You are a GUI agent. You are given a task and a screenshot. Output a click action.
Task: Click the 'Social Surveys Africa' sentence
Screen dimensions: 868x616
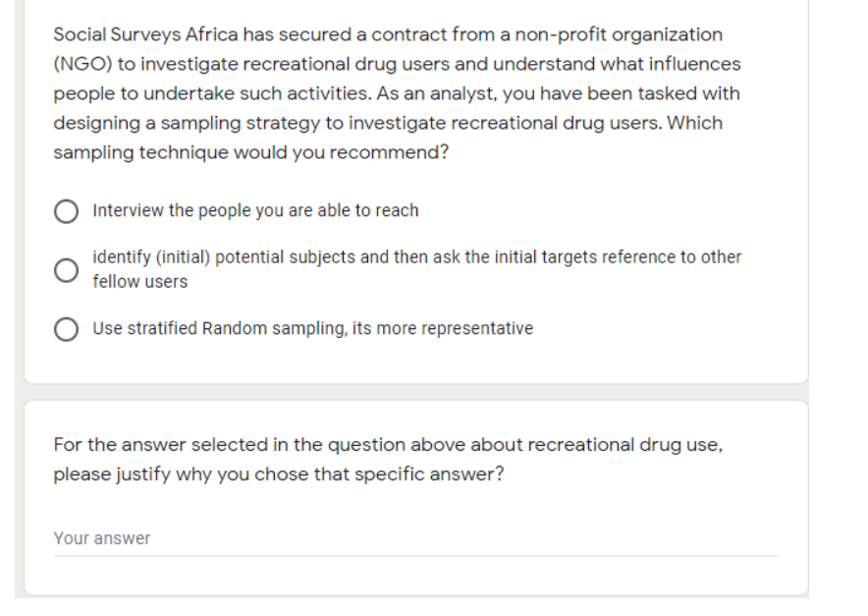point(147,33)
